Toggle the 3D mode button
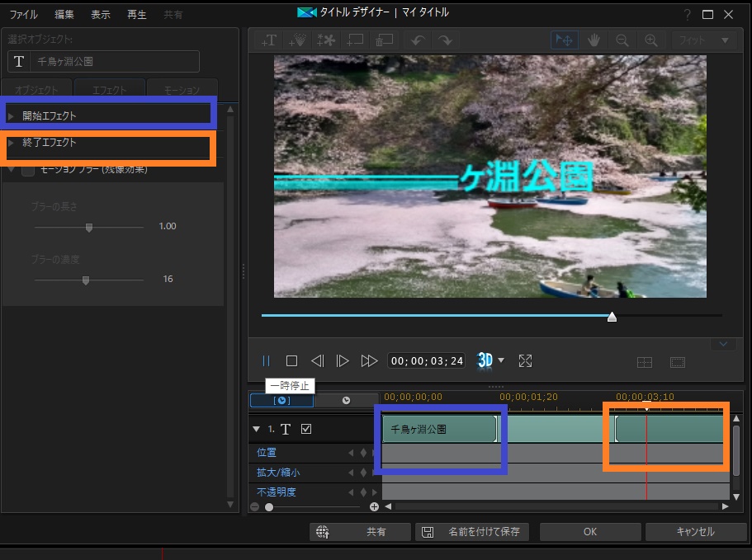The width and height of the screenshot is (752, 560). [485, 360]
